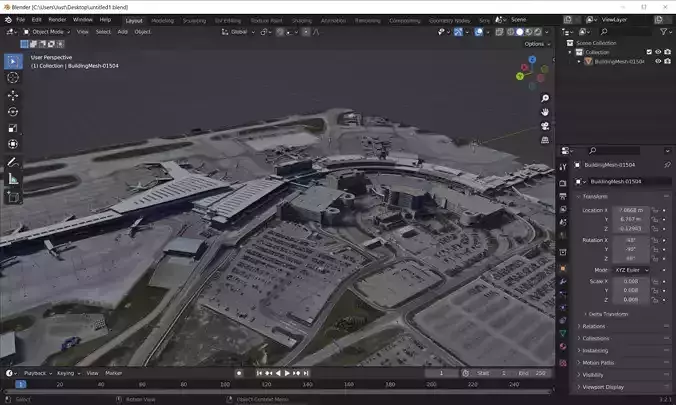
Task: Open the XYZ Euler rotation mode dropdown
Action: 631,270
